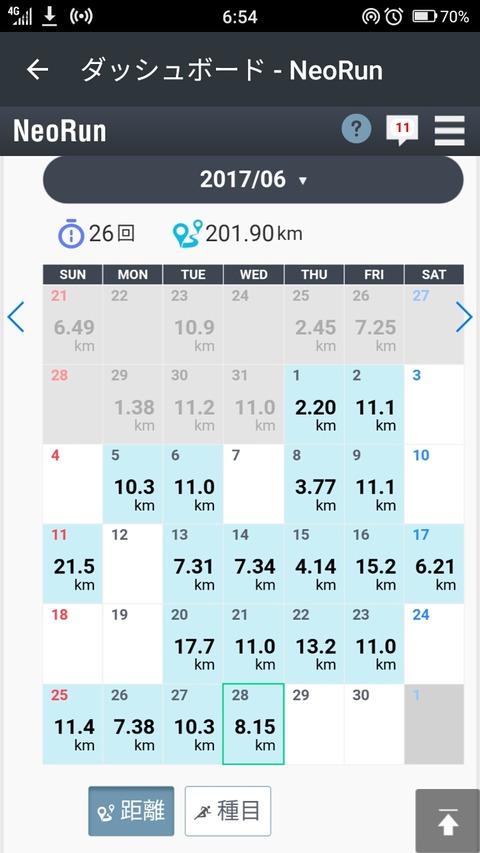Select June 28 entry with 8.15 km
The height and width of the screenshot is (853, 480).
pyautogui.click(x=254, y=724)
